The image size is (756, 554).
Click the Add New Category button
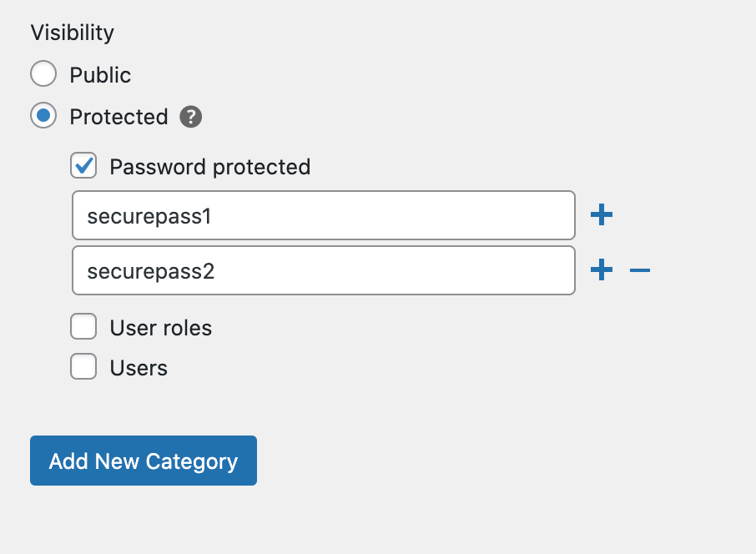pyautogui.click(x=144, y=461)
